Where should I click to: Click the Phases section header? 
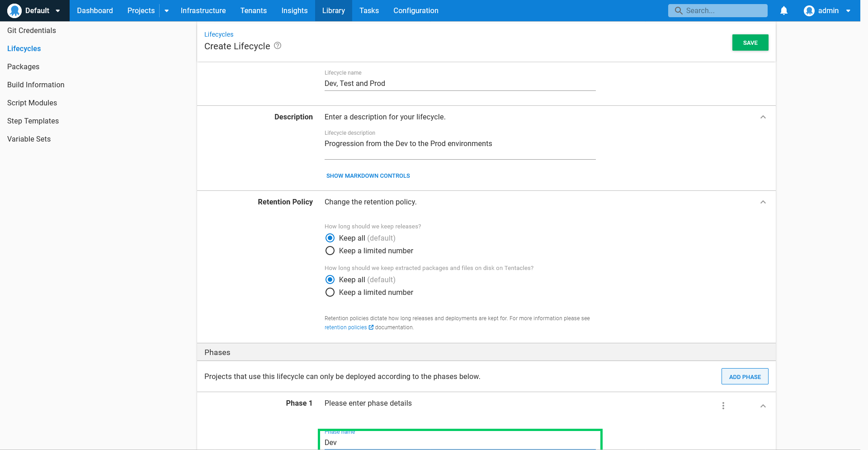pyautogui.click(x=486, y=352)
